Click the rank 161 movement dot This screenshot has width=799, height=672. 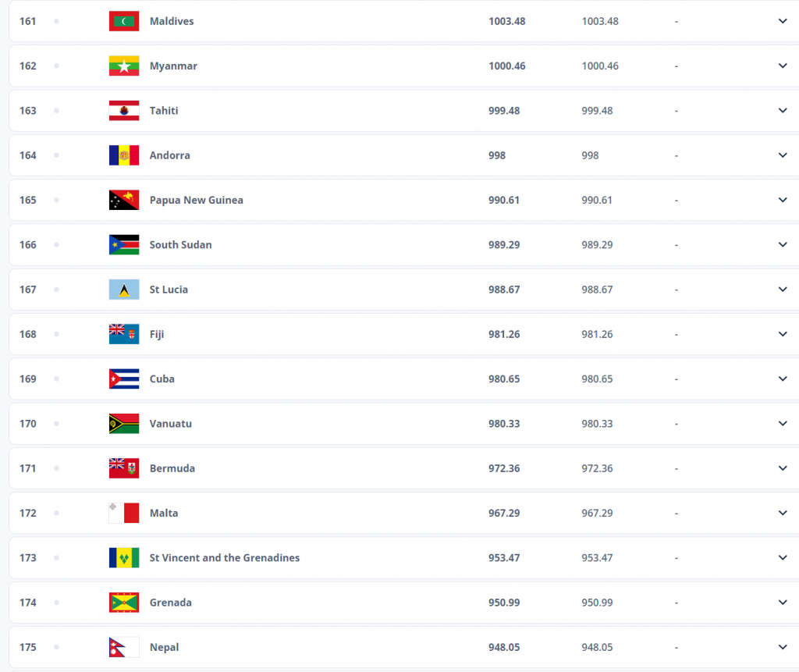coord(56,21)
